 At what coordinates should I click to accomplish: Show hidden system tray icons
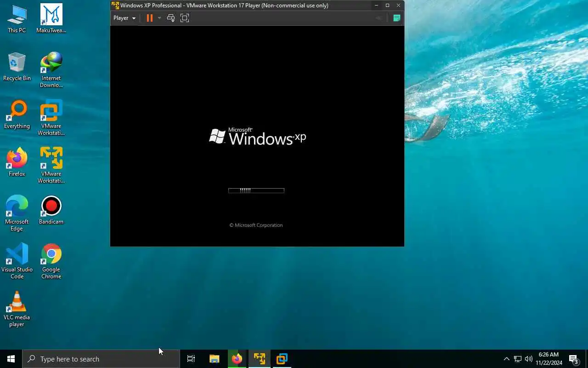tap(506, 359)
